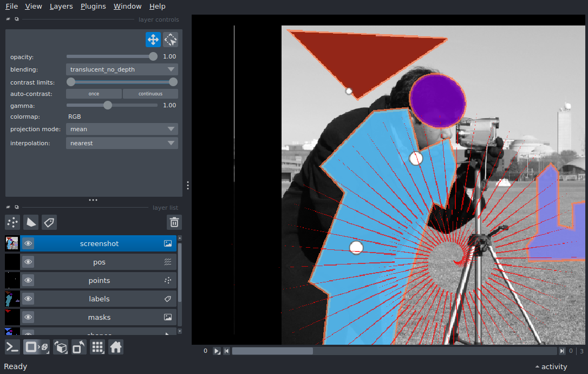Hide the screenshot layer
Viewport: 588px width, 374px height.
click(28, 244)
